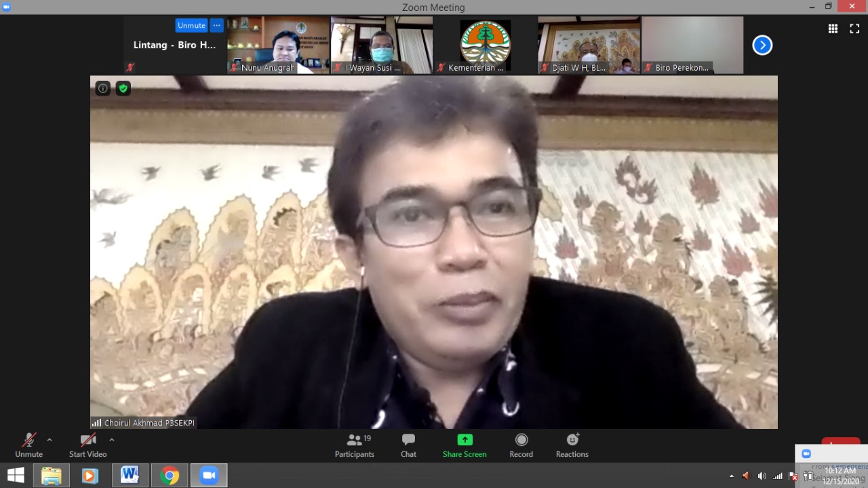868x488 pixels.
Task: Expand audio options arrow beside Unmute
Action: click(x=50, y=440)
